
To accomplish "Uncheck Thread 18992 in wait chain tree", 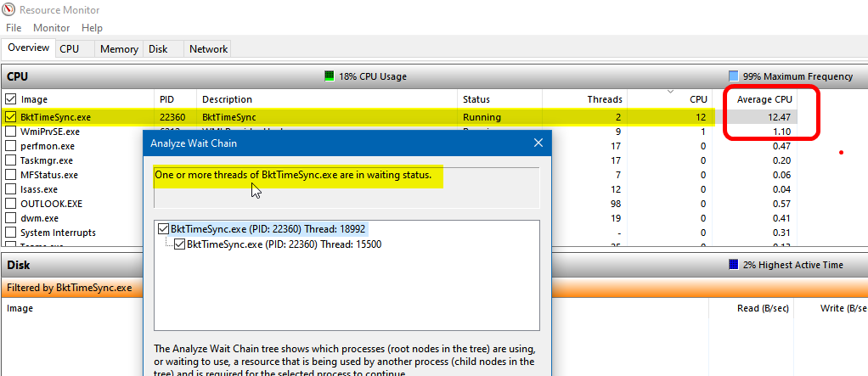I will point(164,229).
